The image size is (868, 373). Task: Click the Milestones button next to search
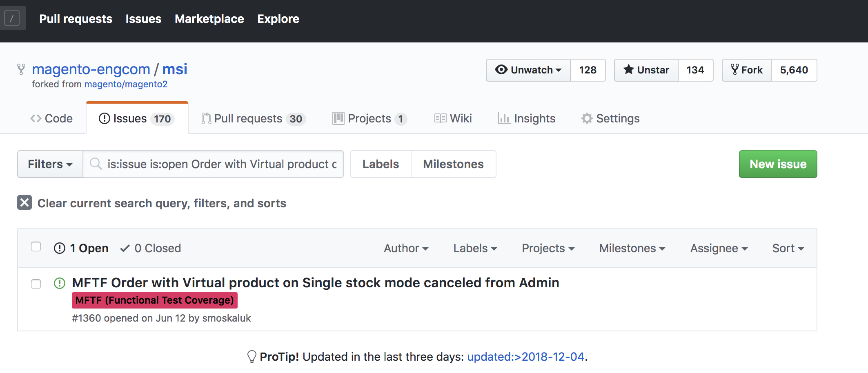tap(453, 164)
